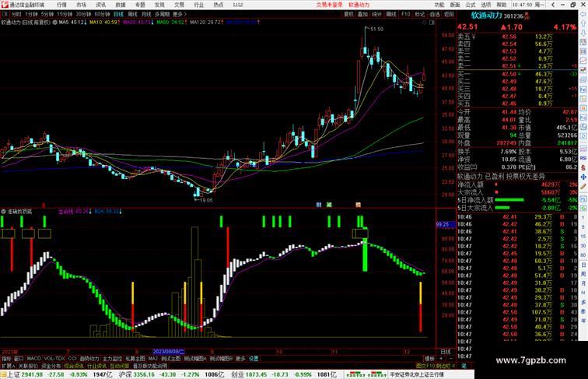Click the 2023/08/08 date marker on timeline

[168, 352]
